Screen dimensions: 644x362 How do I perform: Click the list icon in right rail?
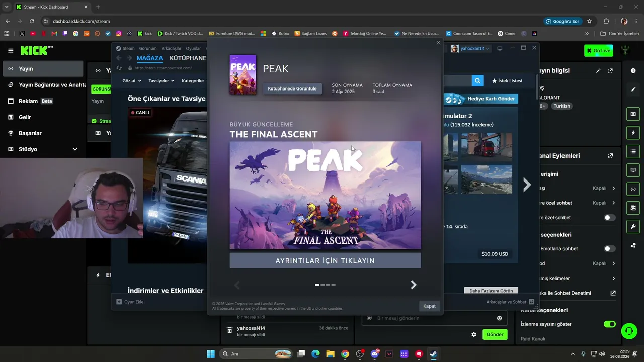(633, 151)
